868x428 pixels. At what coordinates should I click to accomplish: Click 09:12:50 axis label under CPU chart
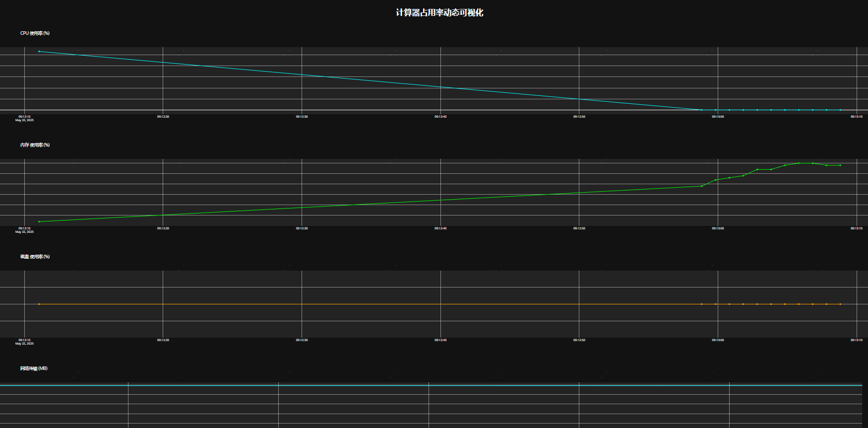tap(579, 117)
